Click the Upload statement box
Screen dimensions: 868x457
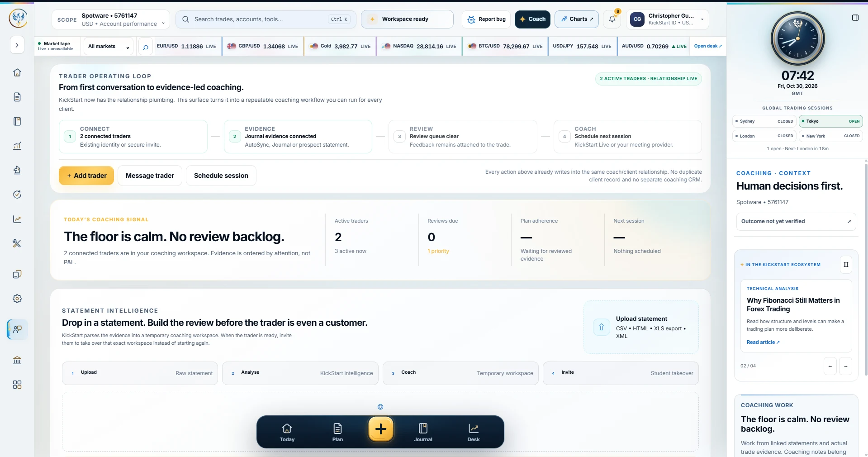[x=641, y=327]
